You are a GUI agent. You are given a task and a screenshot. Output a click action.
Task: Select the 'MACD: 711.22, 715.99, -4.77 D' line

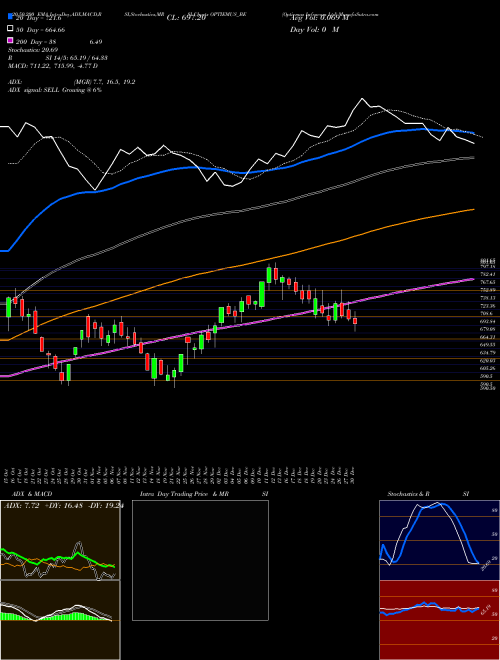point(53,66)
